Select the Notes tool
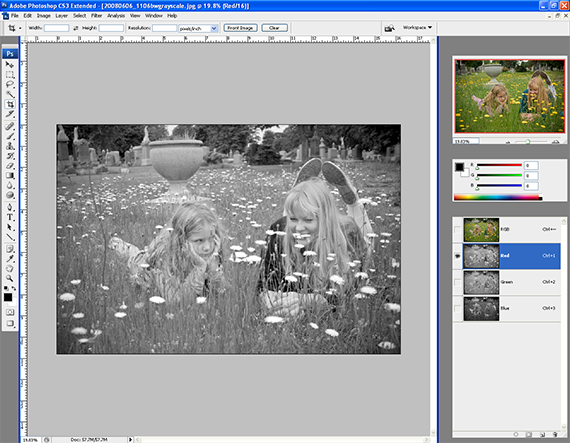 (10, 249)
